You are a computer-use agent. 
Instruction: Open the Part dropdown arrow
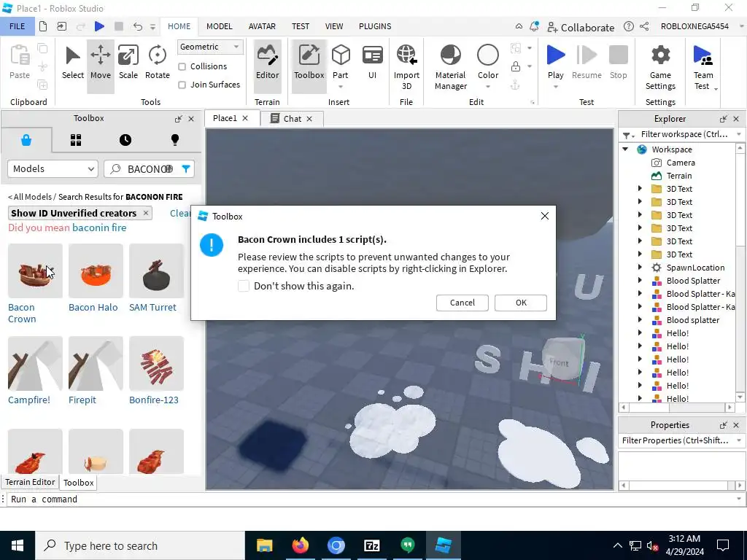(x=341, y=87)
